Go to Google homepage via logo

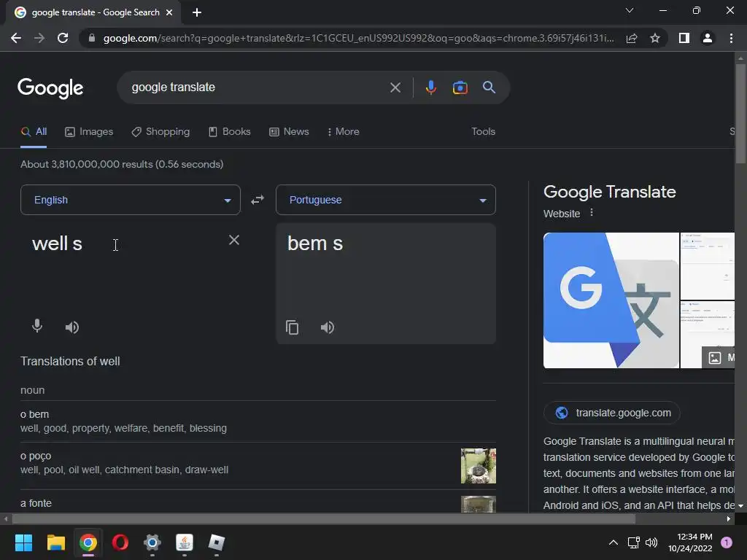click(x=50, y=88)
